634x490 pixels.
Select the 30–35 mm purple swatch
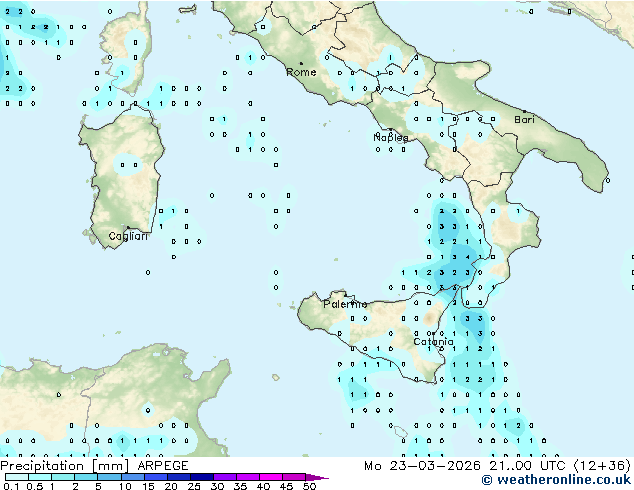click(x=225, y=477)
